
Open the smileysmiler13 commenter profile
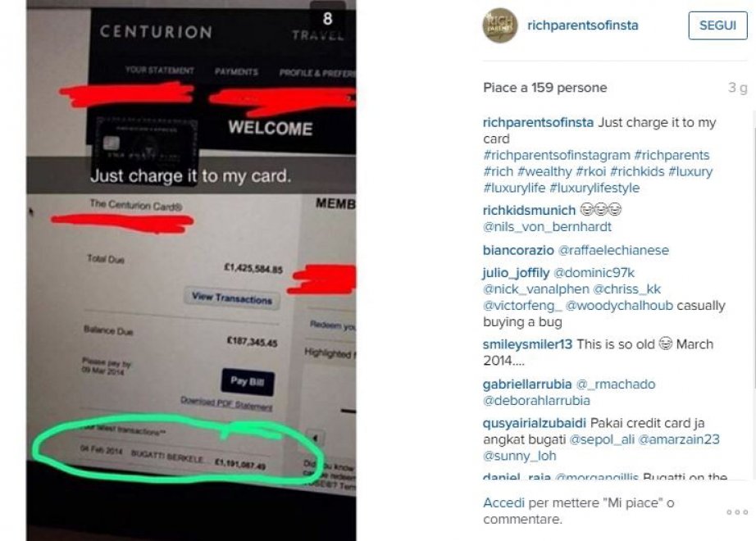[527, 344]
